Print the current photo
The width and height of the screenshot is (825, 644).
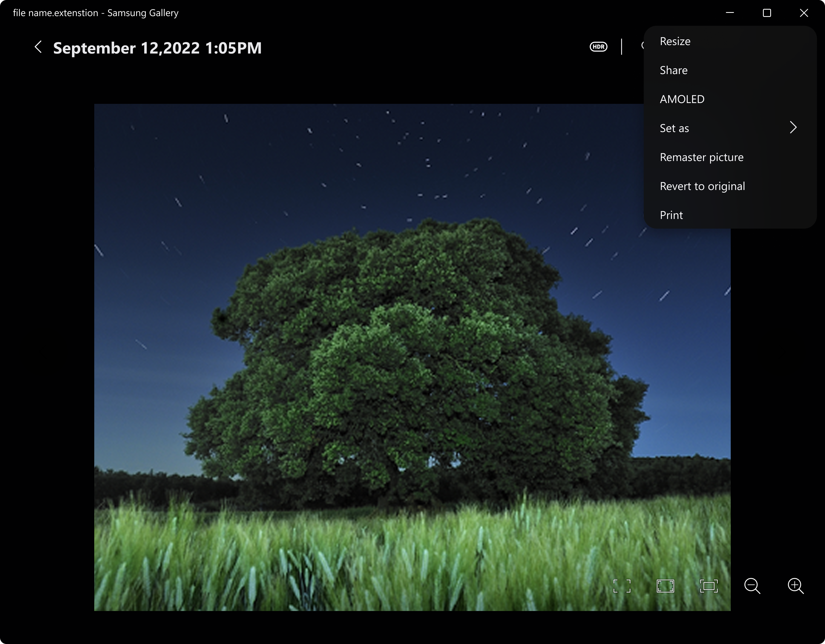(x=671, y=215)
